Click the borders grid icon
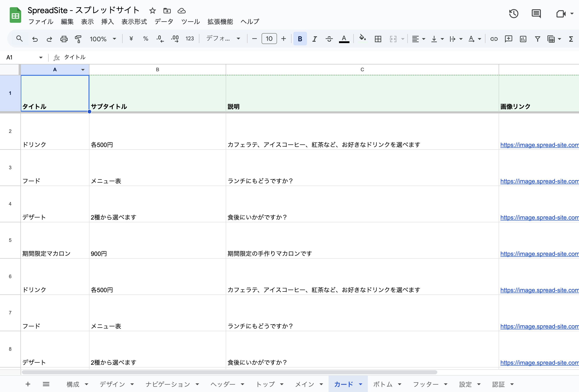 pyautogui.click(x=378, y=39)
